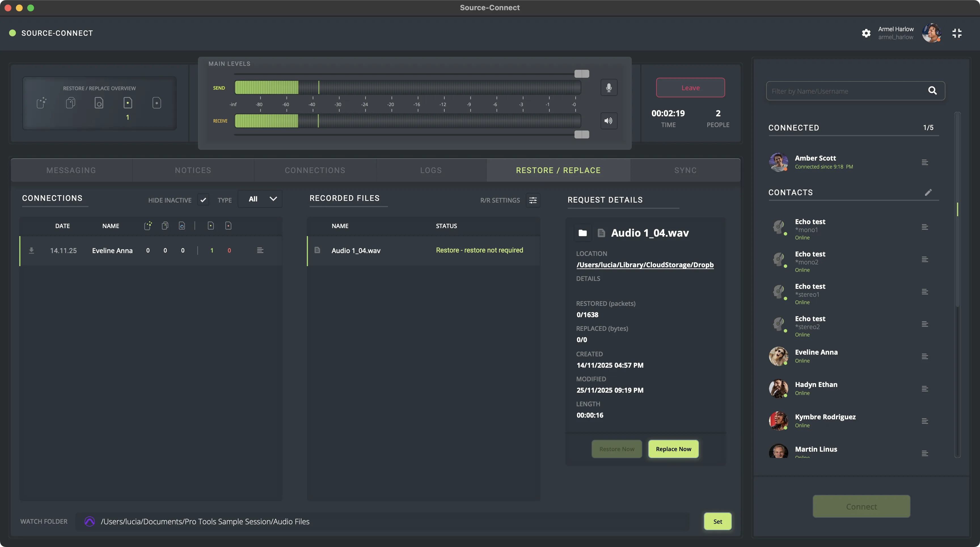
Task: Click the Leave session button
Action: [x=690, y=88]
